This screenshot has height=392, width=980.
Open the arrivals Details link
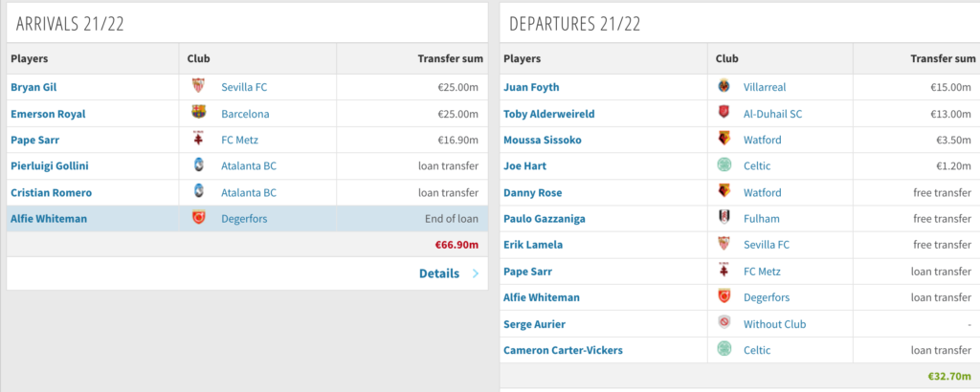pos(439,273)
